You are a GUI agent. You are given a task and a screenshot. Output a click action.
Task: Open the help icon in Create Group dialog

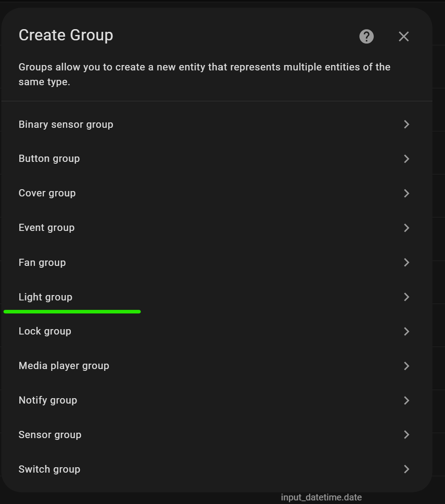[366, 36]
